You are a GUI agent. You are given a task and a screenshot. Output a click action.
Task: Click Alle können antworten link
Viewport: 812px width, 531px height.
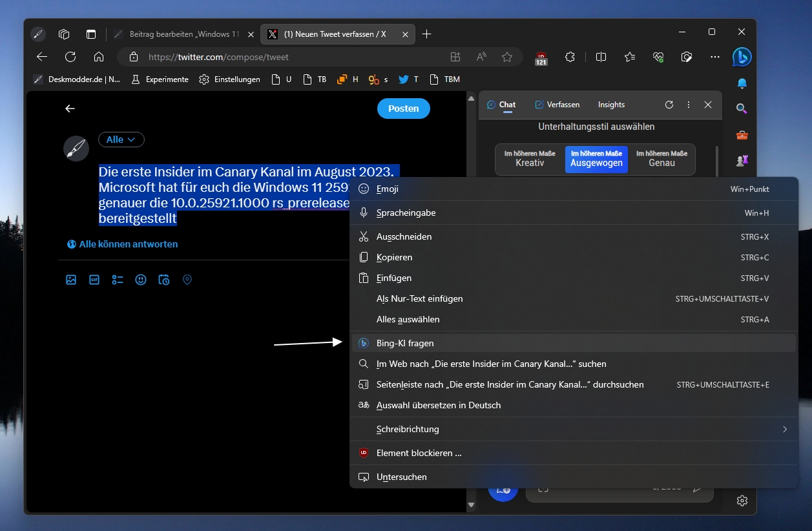pyautogui.click(x=122, y=244)
